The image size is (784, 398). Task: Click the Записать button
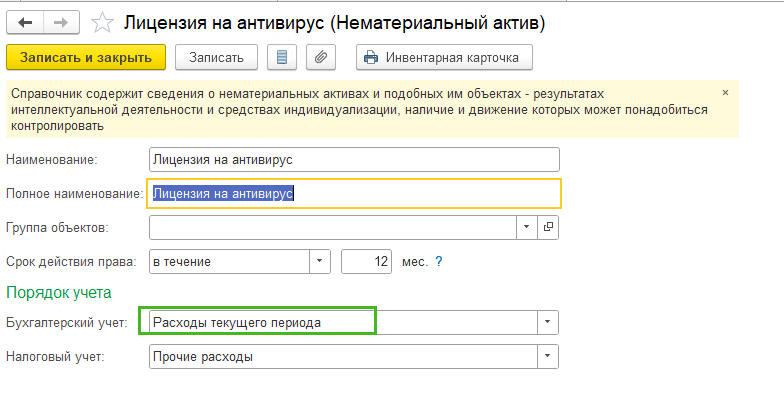pyautogui.click(x=216, y=58)
